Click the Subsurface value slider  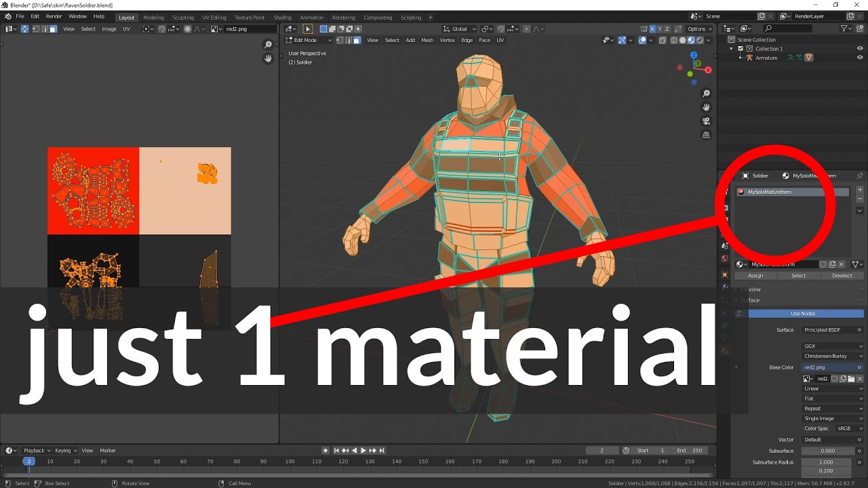(x=828, y=451)
